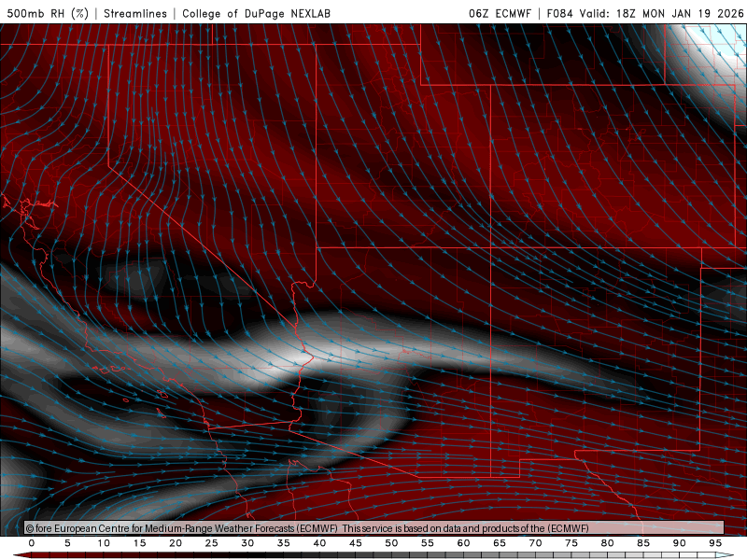Click the "06Z ECMWF" model run label
The image size is (747, 560).
coord(500,13)
